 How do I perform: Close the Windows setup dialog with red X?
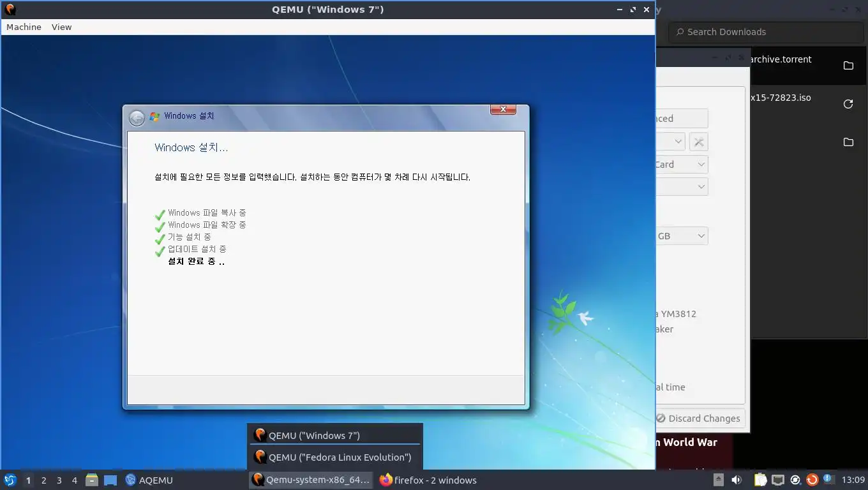click(503, 110)
